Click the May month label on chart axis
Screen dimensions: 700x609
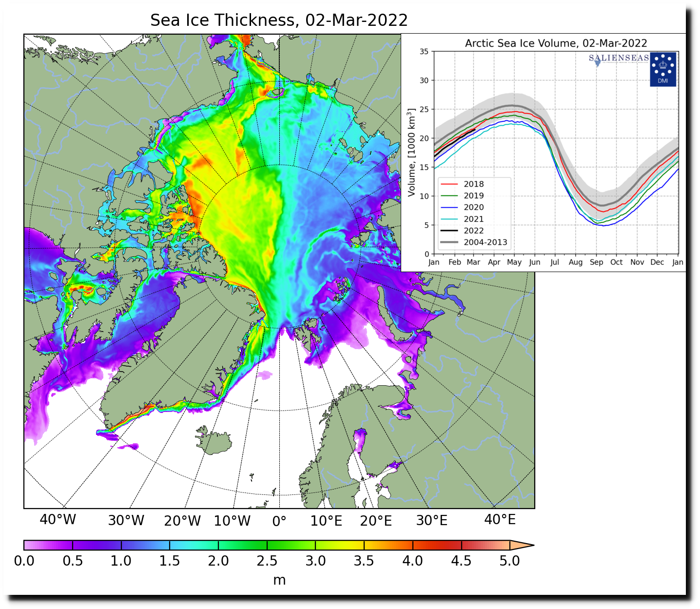point(514,262)
